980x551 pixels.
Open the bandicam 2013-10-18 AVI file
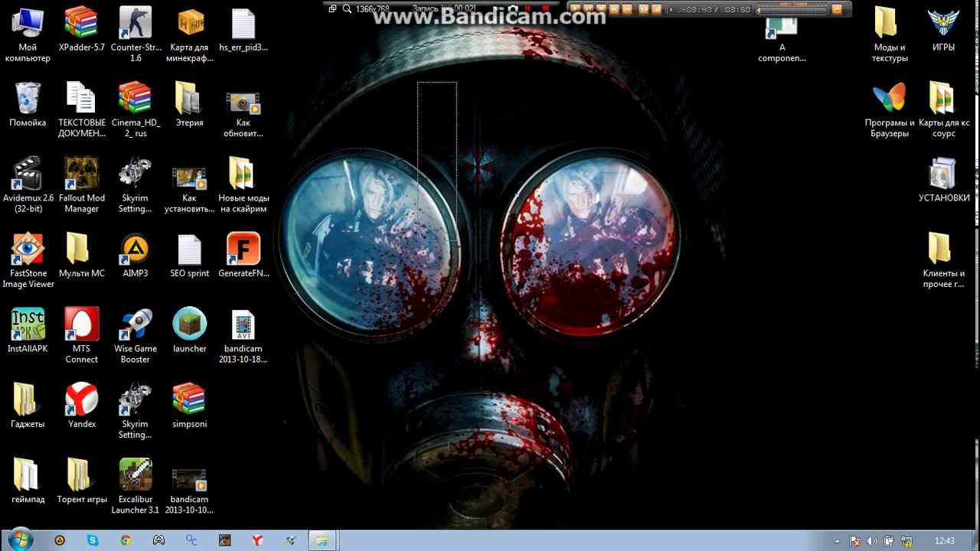[x=243, y=335]
